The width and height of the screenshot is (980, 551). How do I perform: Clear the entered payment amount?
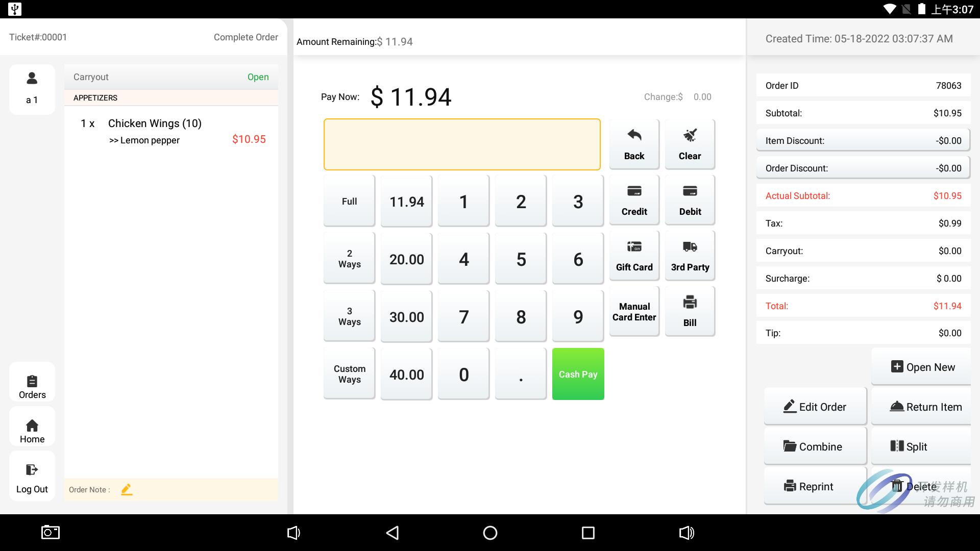point(690,144)
